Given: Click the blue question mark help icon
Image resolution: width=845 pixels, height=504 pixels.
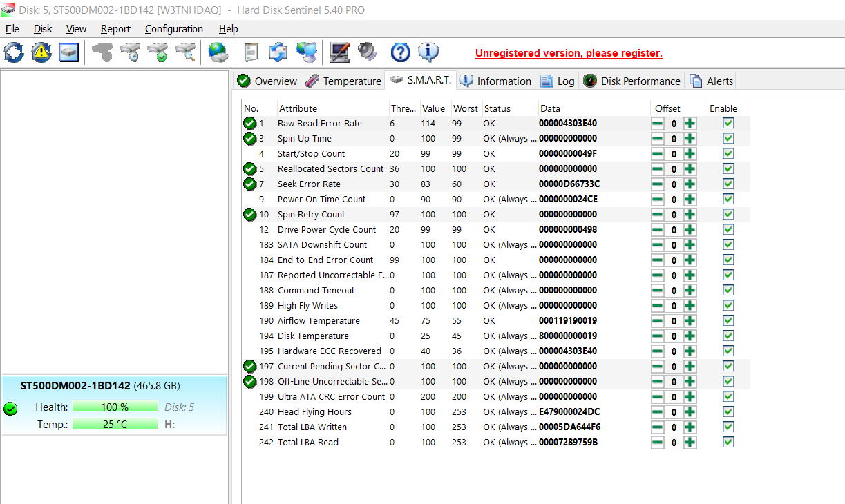Looking at the screenshot, I should (x=401, y=52).
